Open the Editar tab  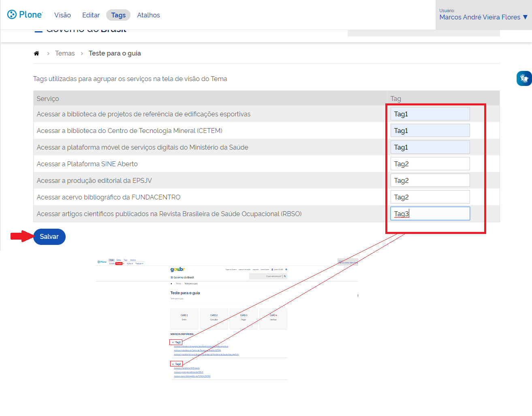click(91, 15)
